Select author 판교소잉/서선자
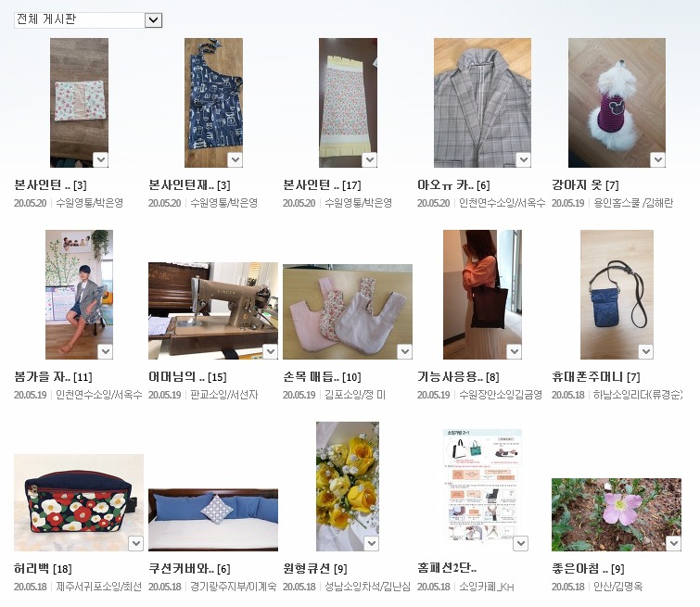The height and width of the screenshot is (607, 700). (224, 395)
